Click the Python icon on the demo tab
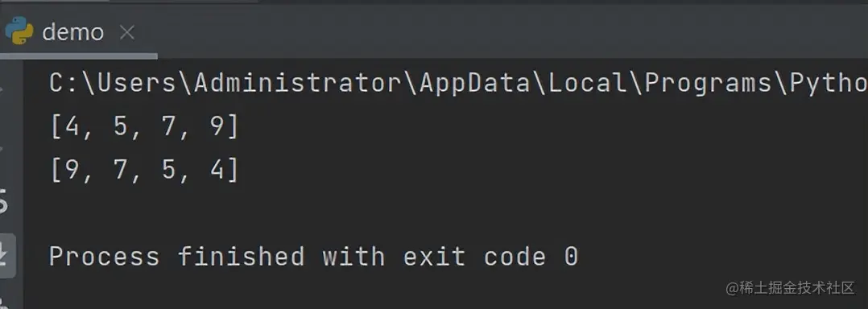The height and width of the screenshot is (309, 868). click(19, 31)
